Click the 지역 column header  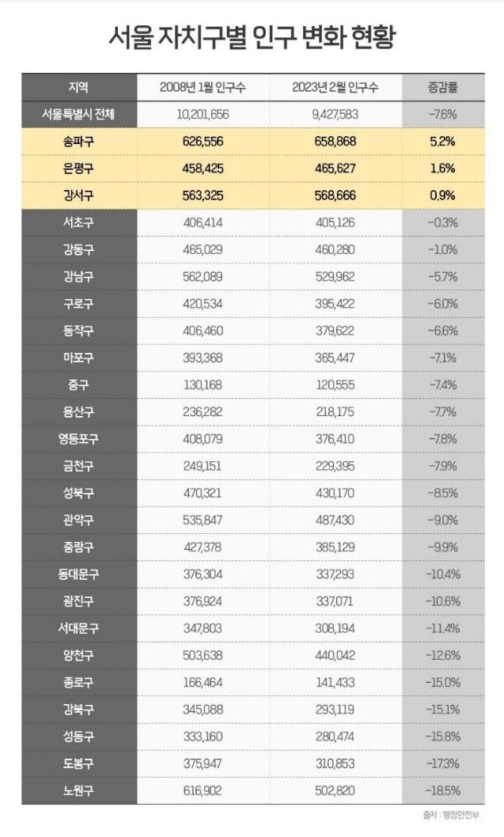[79, 87]
